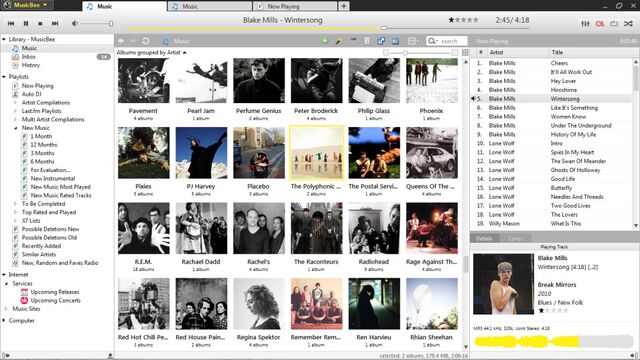Image resolution: width=640 pixels, height=360 pixels.
Task: Open Recently Added playlist
Action: [x=41, y=246]
